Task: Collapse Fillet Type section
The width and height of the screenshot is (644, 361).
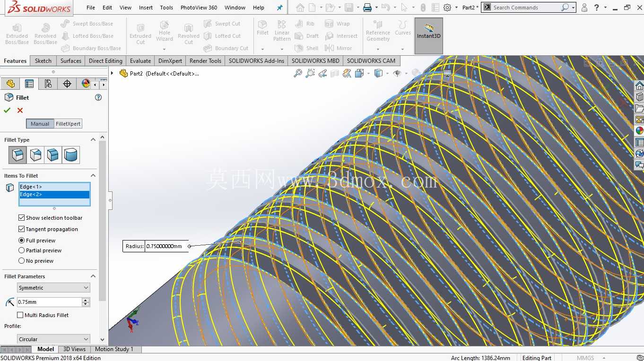Action: [93, 140]
